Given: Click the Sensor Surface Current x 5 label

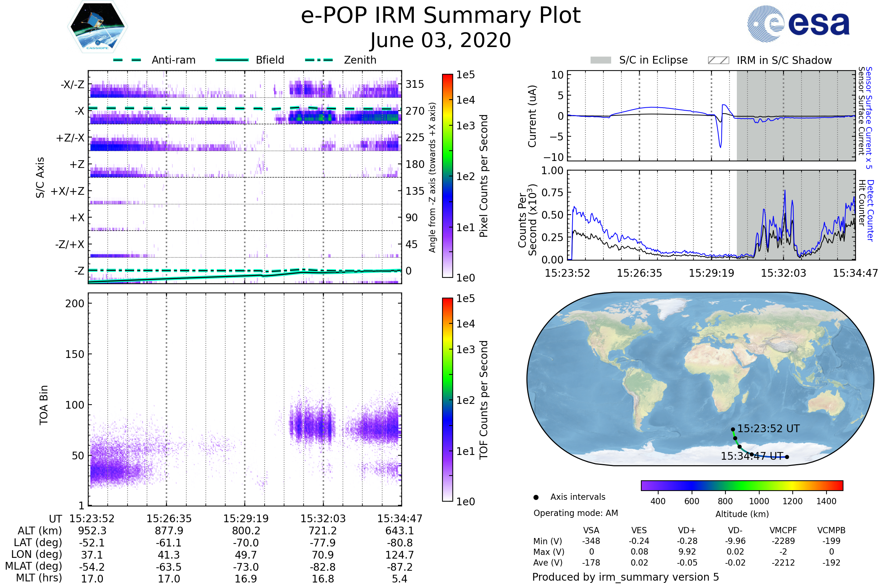Looking at the screenshot, I should (869, 118).
